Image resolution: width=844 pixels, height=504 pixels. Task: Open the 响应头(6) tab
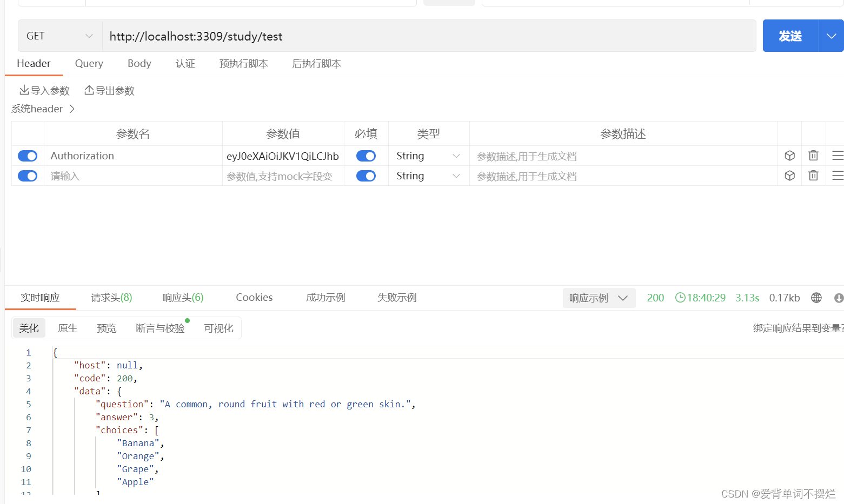(x=183, y=298)
